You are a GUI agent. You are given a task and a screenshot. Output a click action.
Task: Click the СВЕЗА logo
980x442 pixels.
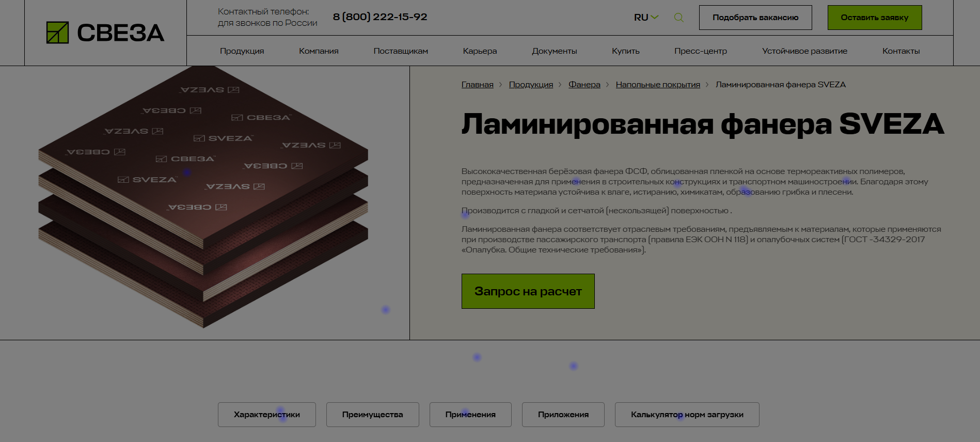pos(105,33)
